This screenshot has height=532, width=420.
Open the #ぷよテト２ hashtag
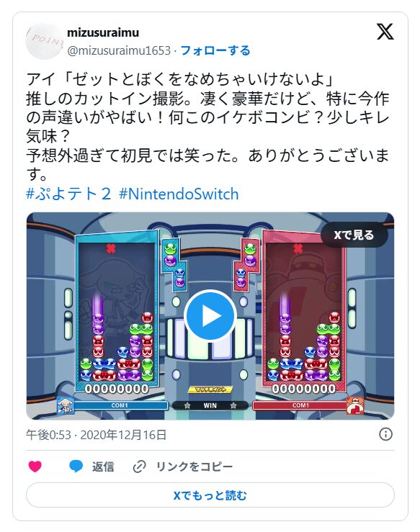tap(68, 194)
